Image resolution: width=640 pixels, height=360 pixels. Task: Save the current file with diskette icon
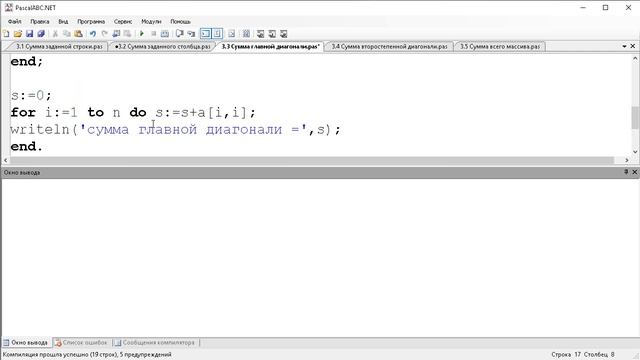[x=29, y=34]
